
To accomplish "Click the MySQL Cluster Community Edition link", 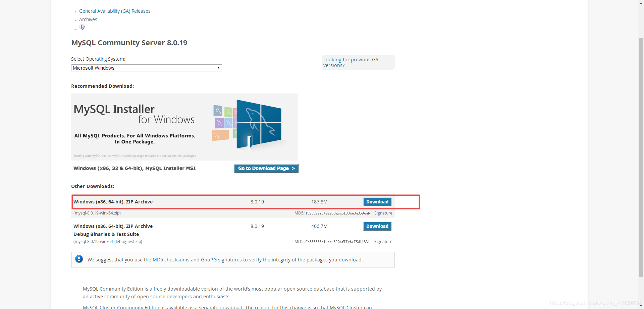I will [x=122, y=307].
